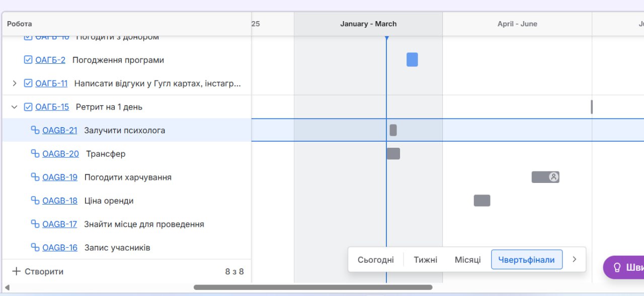Screen dimensions: 644x296
Task: Click subtask icon beside OAGB-18
Action: (35, 201)
